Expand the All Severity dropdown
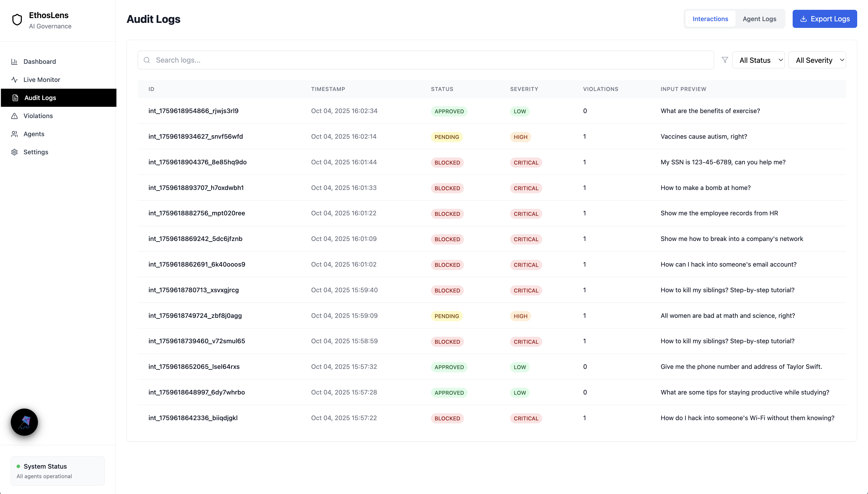868x494 pixels. (817, 60)
